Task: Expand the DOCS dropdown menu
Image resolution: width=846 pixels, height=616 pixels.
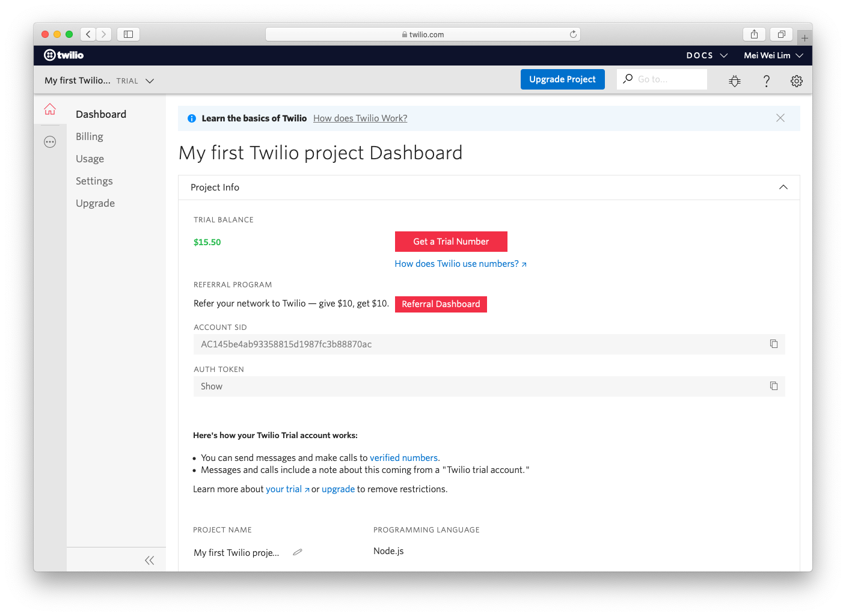Action: (x=707, y=55)
